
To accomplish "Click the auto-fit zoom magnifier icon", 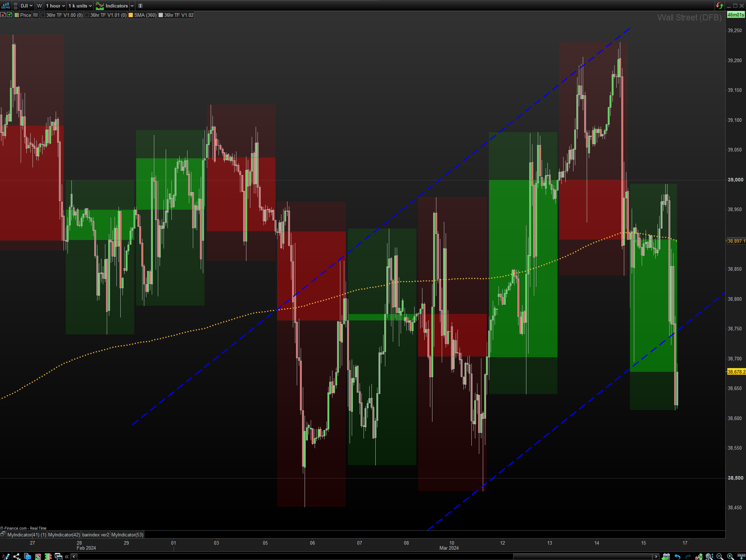I will point(709,556).
